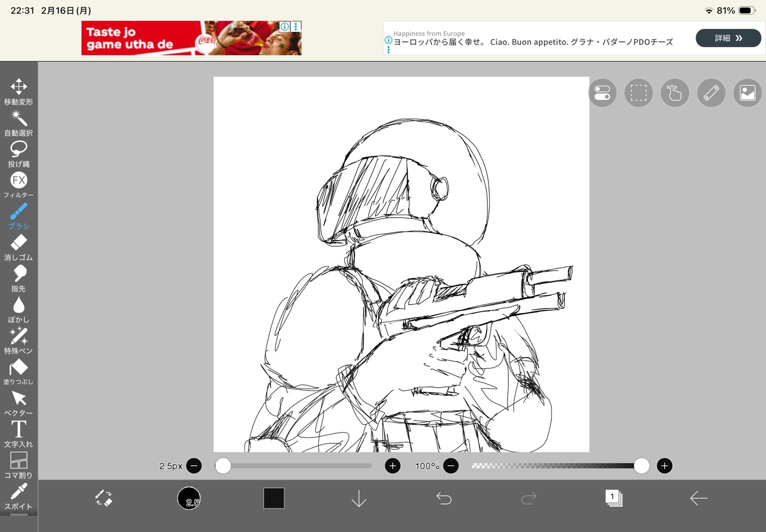Viewport: 766px width, 532px height.
Task: Choose the Lasso tool (投げ縄)
Action: click(18, 154)
